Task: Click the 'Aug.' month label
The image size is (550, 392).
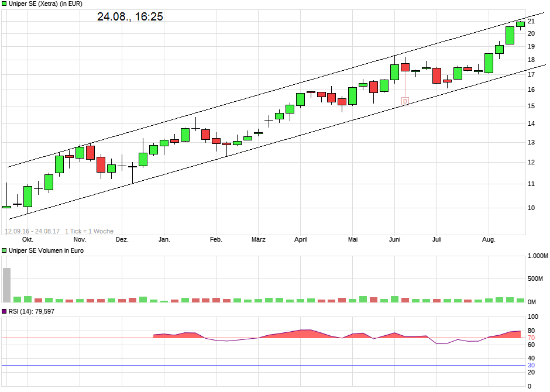Action: tap(489, 239)
